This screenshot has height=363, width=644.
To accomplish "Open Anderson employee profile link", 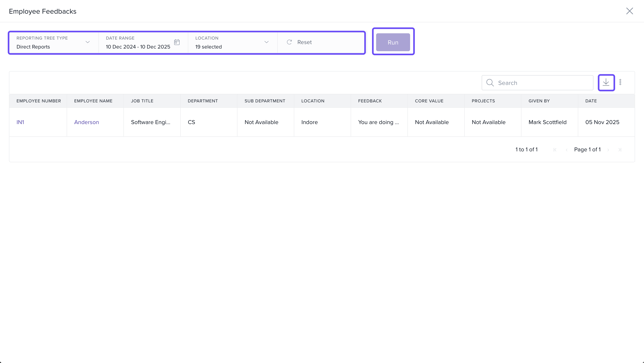I will (x=87, y=122).
